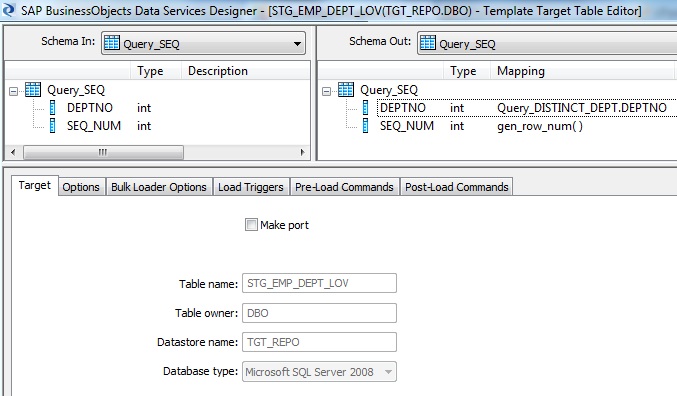Click left arrow of Schema In scrollbar
The image size is (677, 396).
tap(13, 152)
